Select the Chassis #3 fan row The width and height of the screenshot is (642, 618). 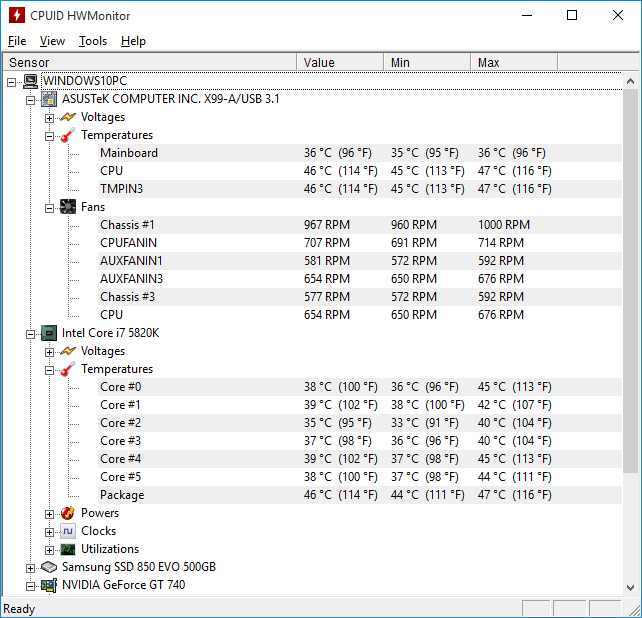pyautogui.click(x=360, y=297)
